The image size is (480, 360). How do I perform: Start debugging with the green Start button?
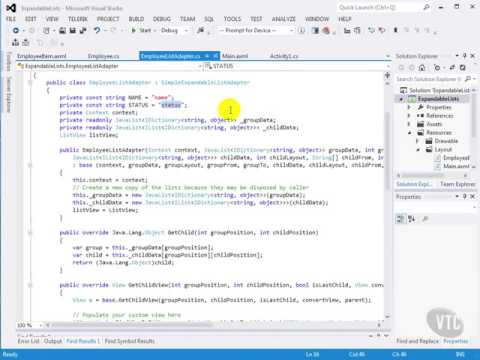pos(141,30)
